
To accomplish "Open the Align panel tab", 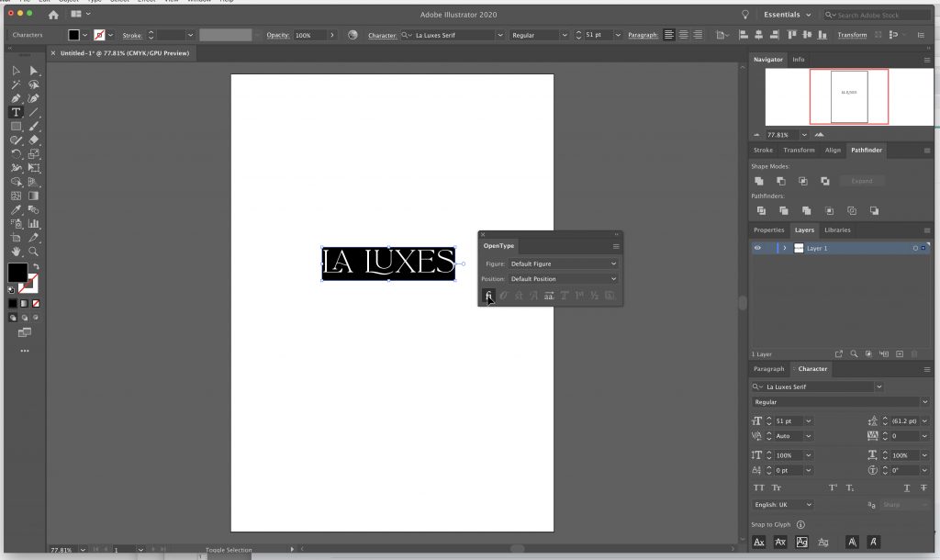I will [833, 150].
